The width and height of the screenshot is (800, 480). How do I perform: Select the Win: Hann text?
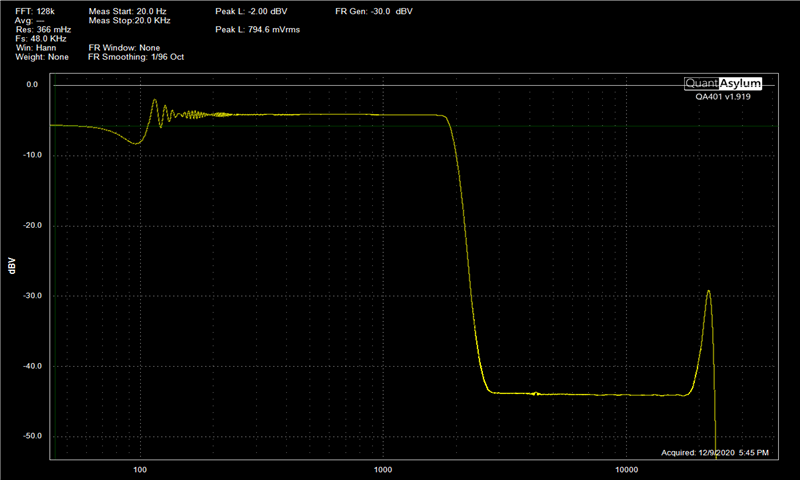pos(36,48)
